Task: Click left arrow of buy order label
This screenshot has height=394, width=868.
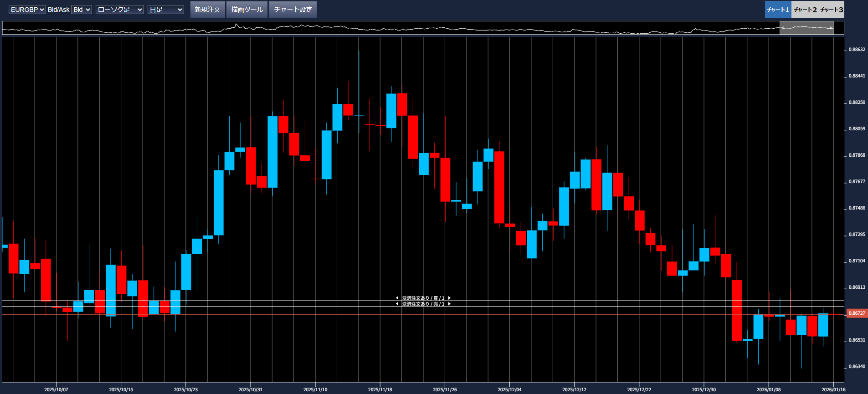Action: pos(397,298)
